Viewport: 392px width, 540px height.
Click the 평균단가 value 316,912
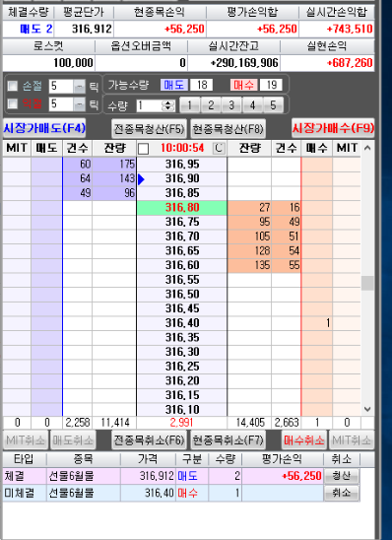pyautogui.click(x=84, y=29)
